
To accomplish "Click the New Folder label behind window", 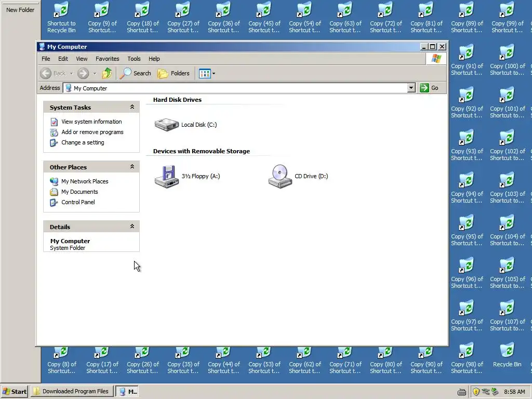I will (20, 10).
